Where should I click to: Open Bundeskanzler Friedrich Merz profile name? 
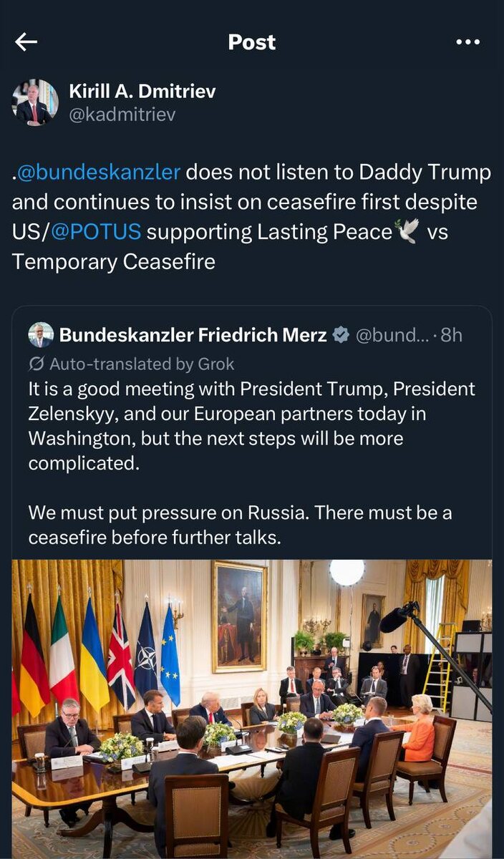click(x=193, y=335)
